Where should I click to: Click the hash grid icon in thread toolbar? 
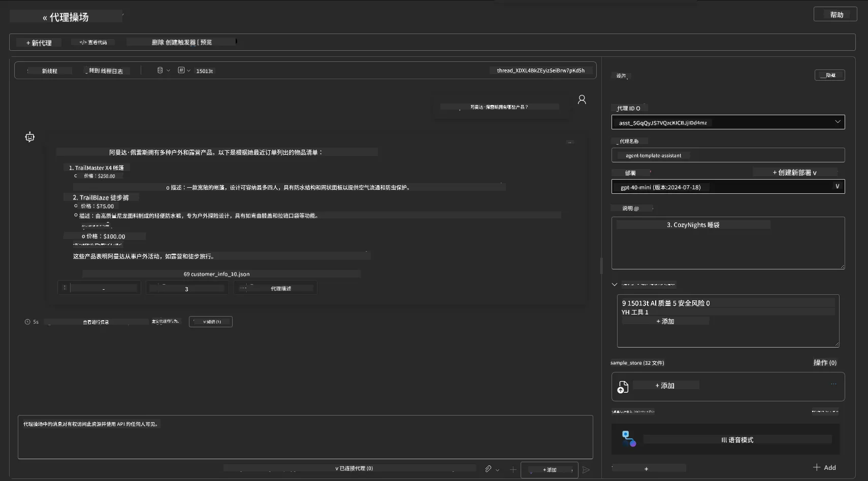point(181,71)
